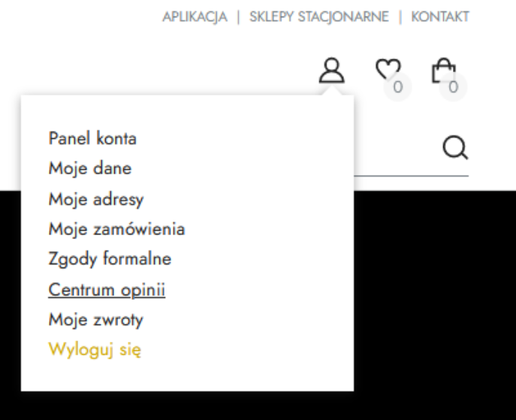The height and width of the screenshot is (420, 516).
Task: Click the cart counter badge showing 0
Action: [453, 87]
